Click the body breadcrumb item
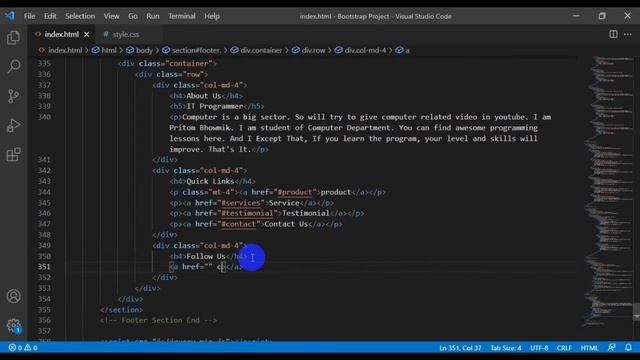Screen dimensions: 640x360 coord(144,50)
